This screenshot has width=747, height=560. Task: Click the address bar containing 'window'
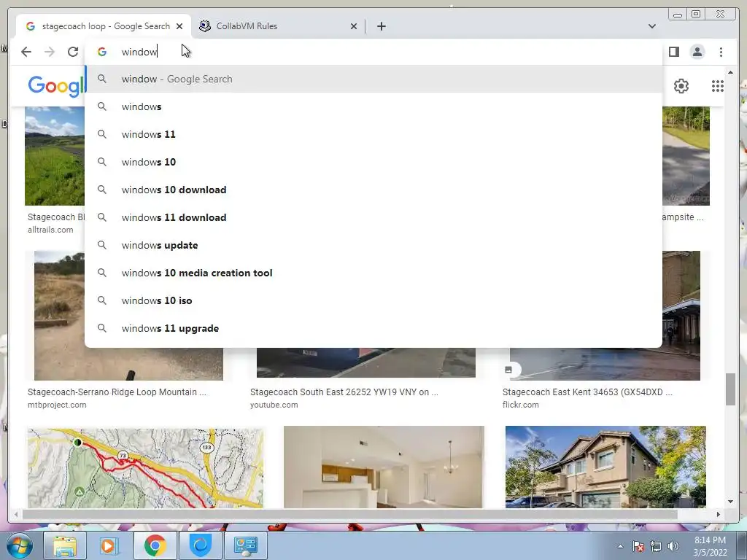click(x=374, y=52)
